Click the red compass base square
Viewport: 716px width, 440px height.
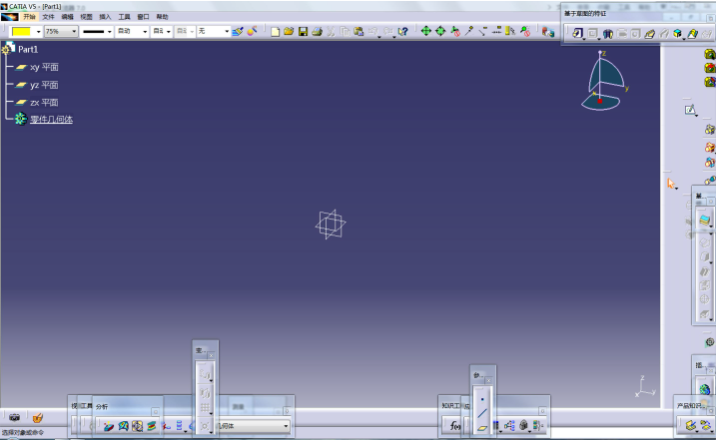600,101
